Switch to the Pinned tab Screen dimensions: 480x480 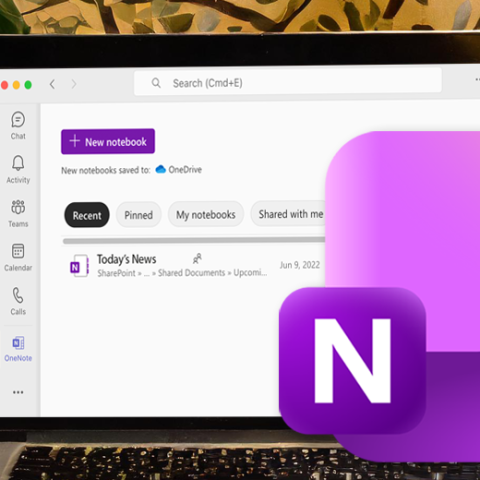click(139, 215)
